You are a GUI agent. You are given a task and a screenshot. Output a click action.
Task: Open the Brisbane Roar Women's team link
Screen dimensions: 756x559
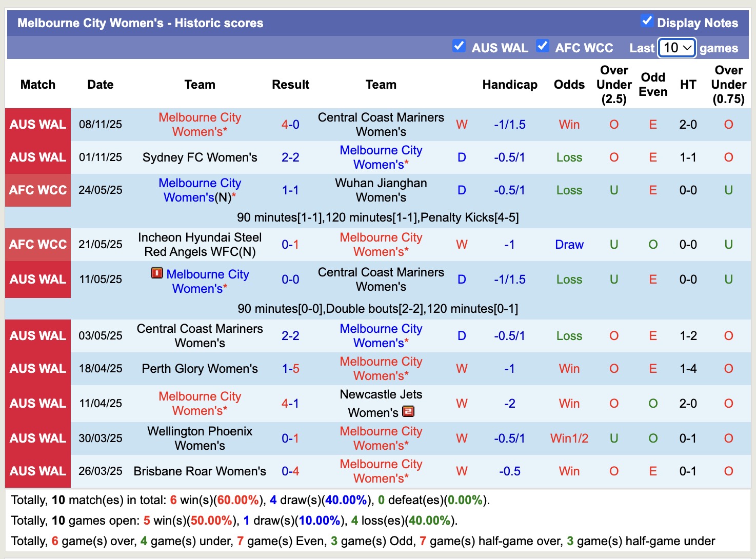tap(200, 471)
